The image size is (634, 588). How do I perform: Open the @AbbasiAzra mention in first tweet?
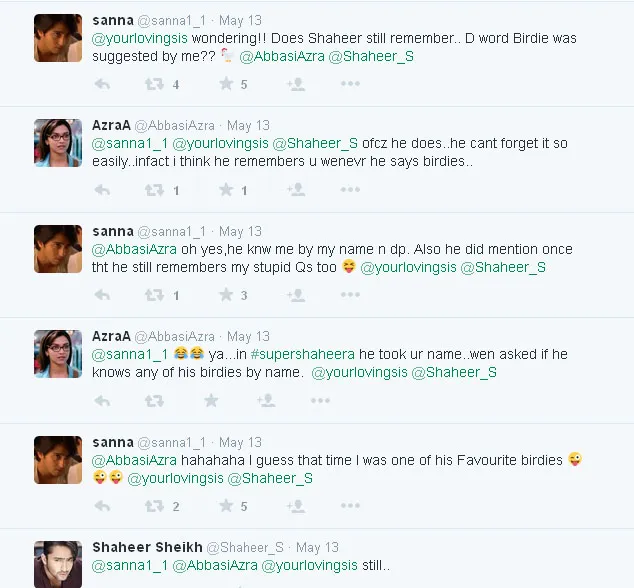(x=282, y=56)
